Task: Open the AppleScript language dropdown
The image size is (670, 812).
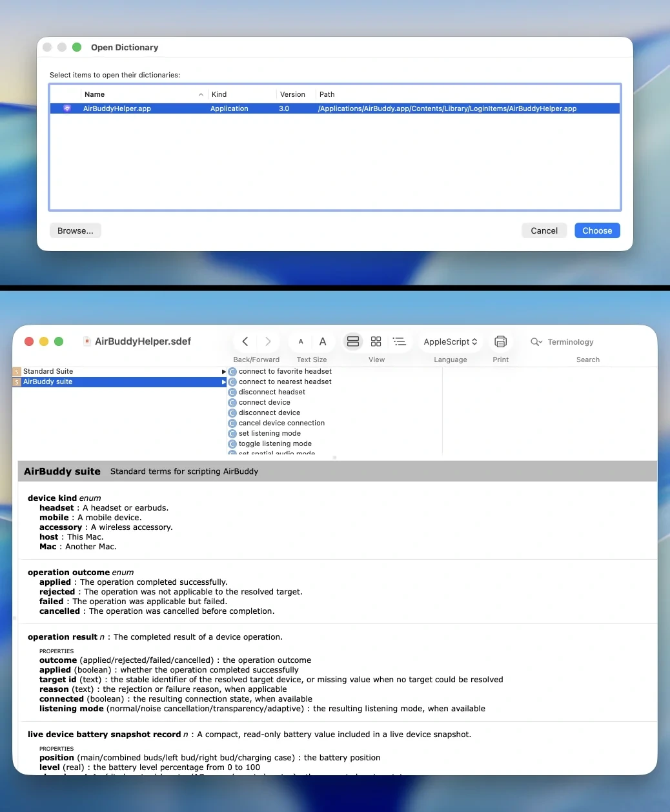Action: 451,341
